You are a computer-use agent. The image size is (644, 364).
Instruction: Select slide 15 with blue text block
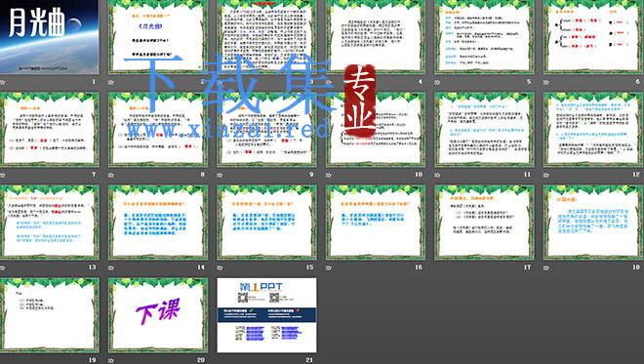coord(267,222)
